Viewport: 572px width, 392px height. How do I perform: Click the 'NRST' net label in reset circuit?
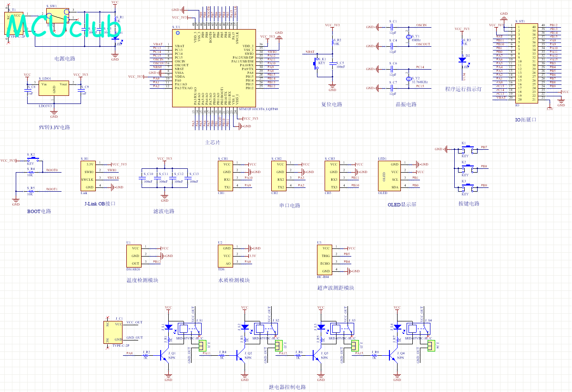coord(310,52)
